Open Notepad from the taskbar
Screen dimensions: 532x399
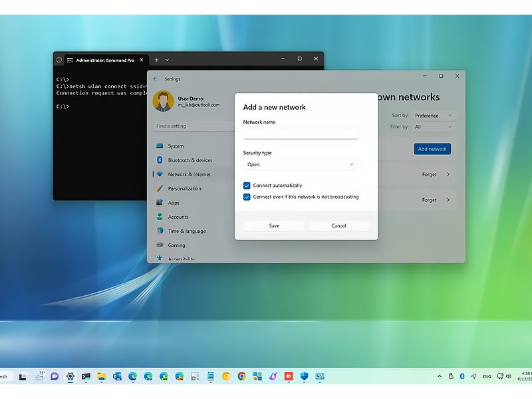coord(211,376)
